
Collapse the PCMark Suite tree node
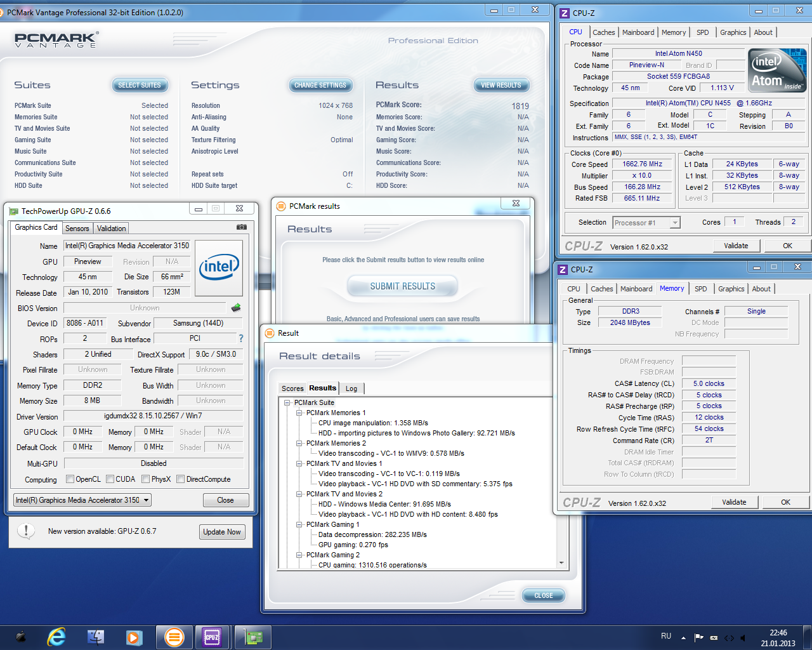pos(287,402)
